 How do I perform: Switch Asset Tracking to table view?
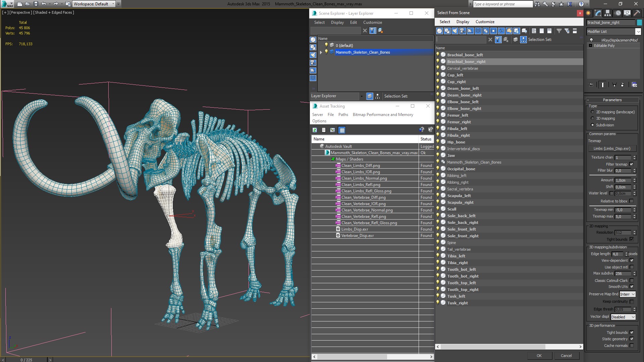342,130
